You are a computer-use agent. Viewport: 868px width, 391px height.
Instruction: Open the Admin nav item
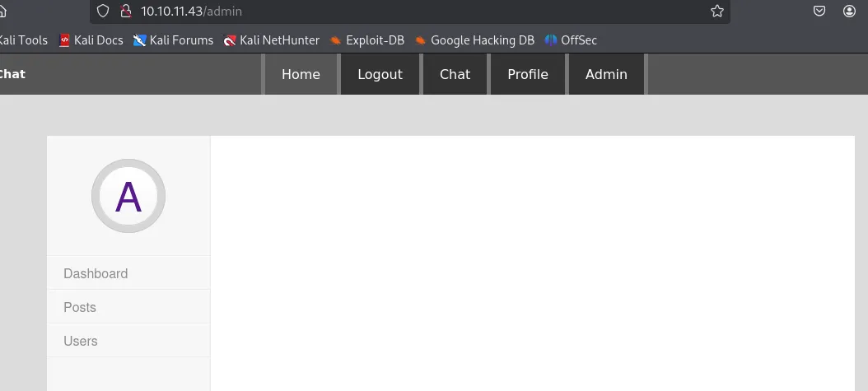(x=606, y=74)
